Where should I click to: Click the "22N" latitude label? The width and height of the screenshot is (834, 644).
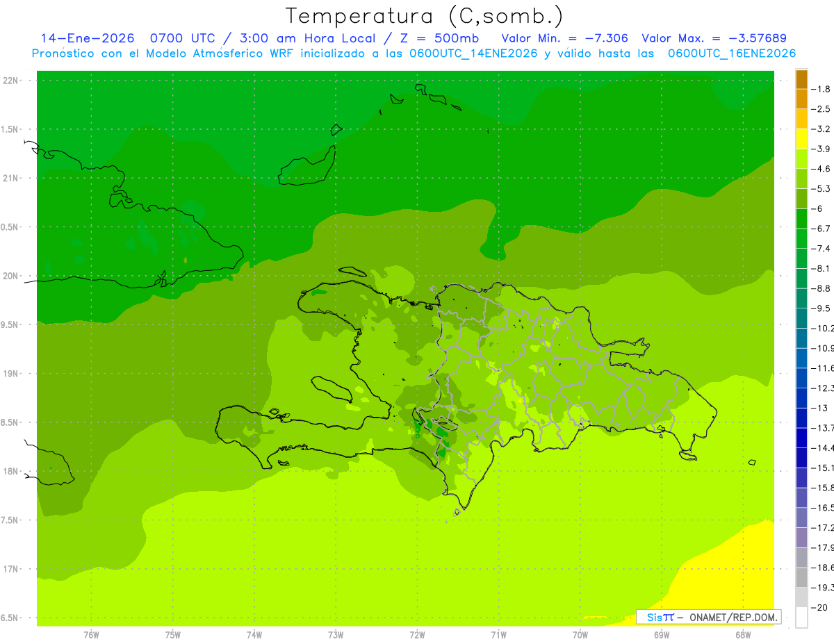[12, 80]
